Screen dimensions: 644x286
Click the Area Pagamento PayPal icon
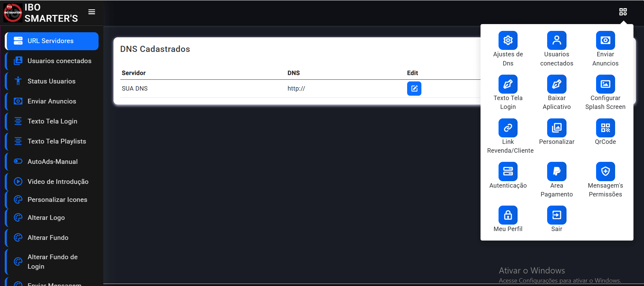pos(556,171)
